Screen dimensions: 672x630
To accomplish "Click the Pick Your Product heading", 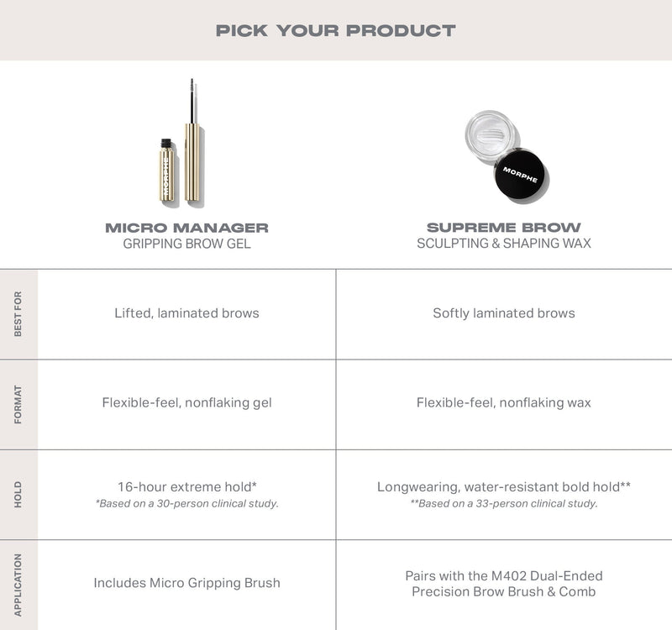I will coord(336,31).
